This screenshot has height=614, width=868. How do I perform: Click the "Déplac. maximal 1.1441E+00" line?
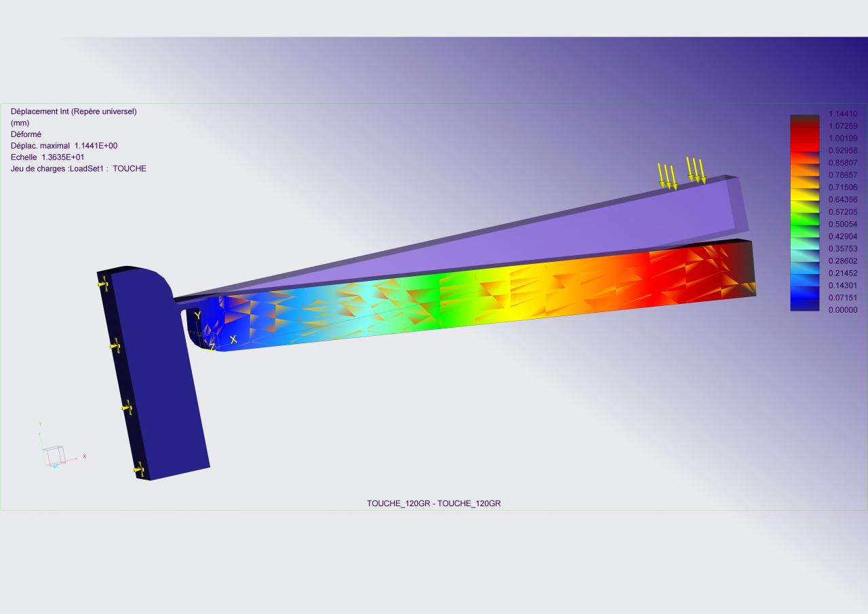point(64,146)
